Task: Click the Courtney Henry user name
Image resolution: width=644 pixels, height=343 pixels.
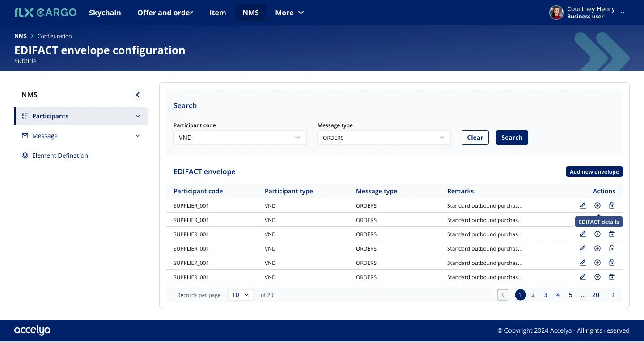Action: tap(591, 9)
